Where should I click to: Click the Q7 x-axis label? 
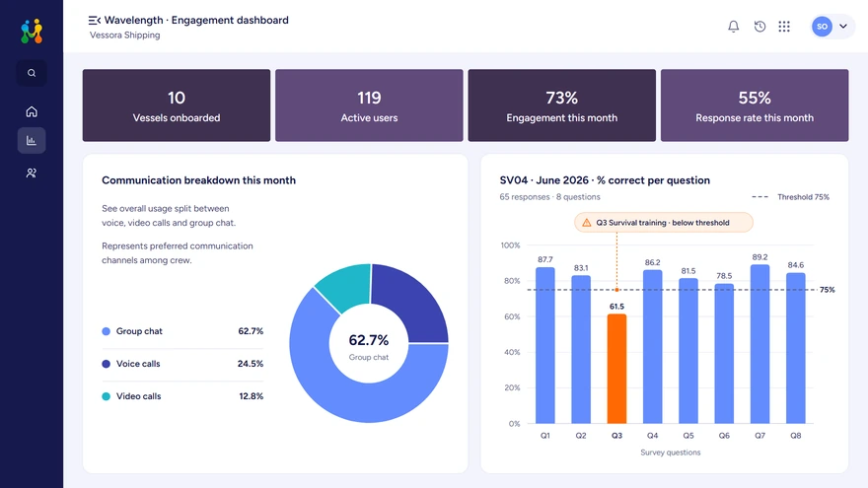(760, 436)
